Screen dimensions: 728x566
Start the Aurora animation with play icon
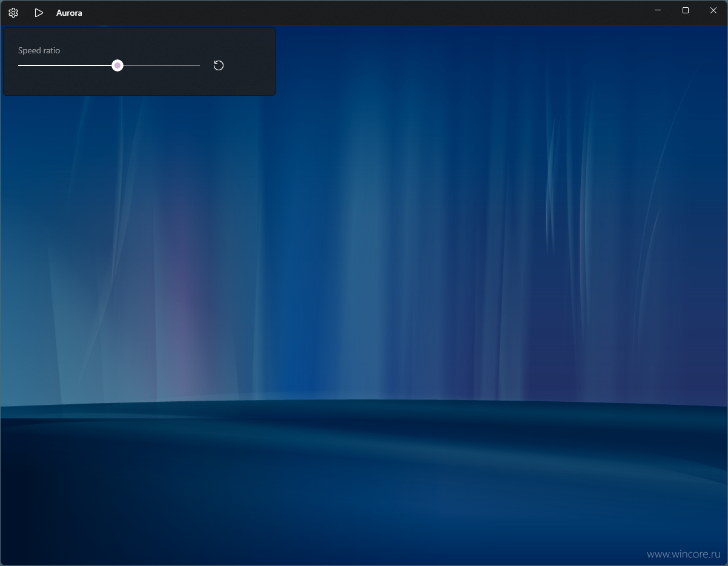click(39, 13)
